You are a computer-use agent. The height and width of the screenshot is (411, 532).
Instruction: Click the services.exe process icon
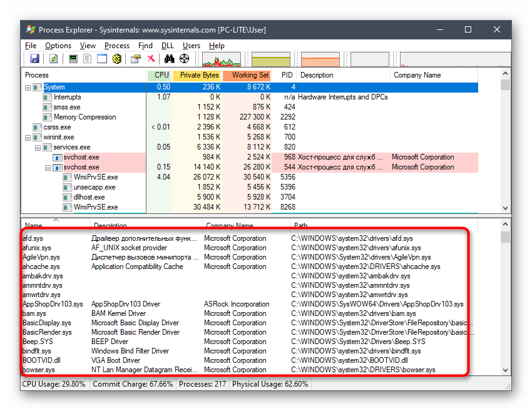tap(48, 147)
